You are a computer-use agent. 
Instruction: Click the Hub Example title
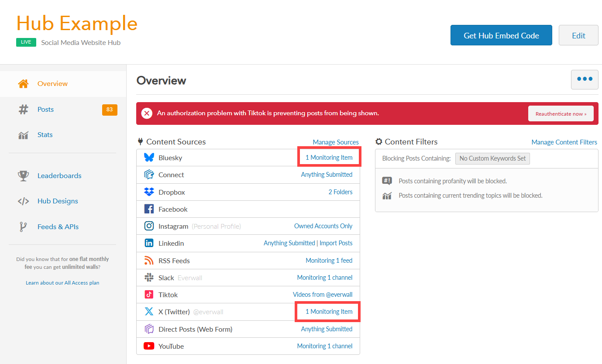click(77, 23)
